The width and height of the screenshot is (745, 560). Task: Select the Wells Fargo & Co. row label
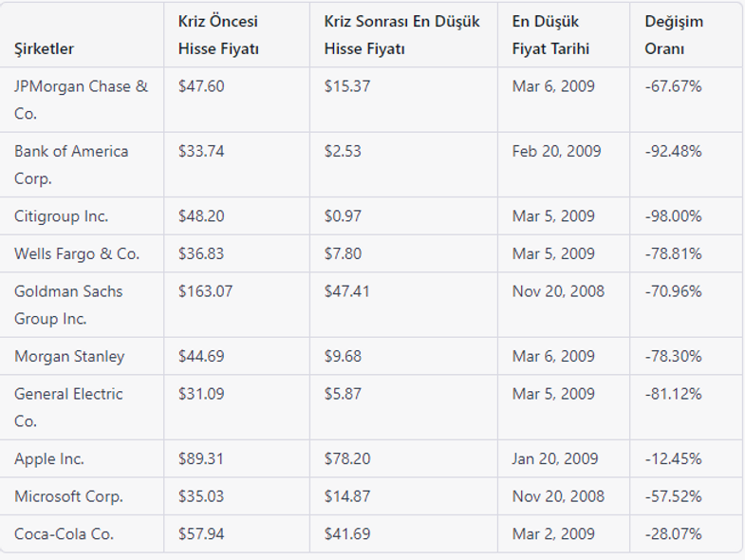pos(77,254)
